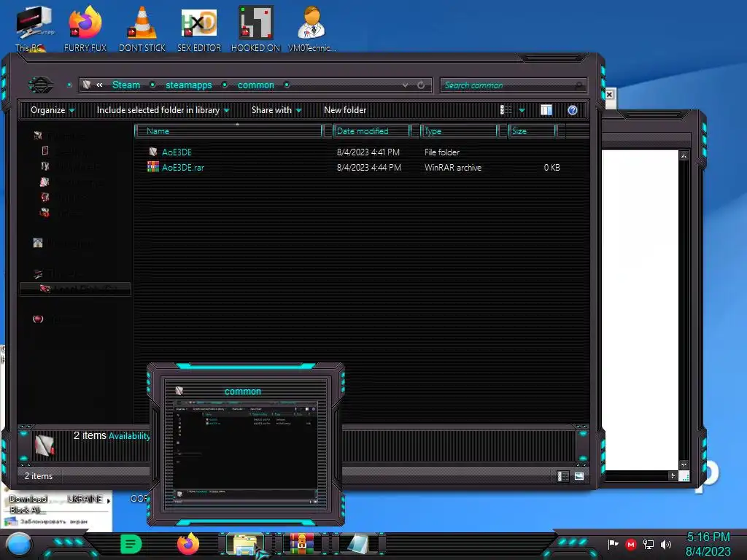Click the WinRAR archive type cell
The image size is (747, 560).
point(452,167)
